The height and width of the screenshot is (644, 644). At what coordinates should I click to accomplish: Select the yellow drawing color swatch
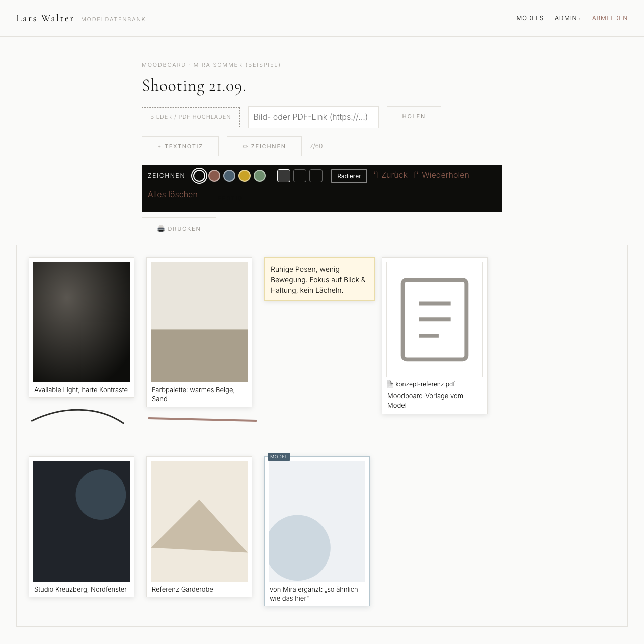click(x=245, y=176)
